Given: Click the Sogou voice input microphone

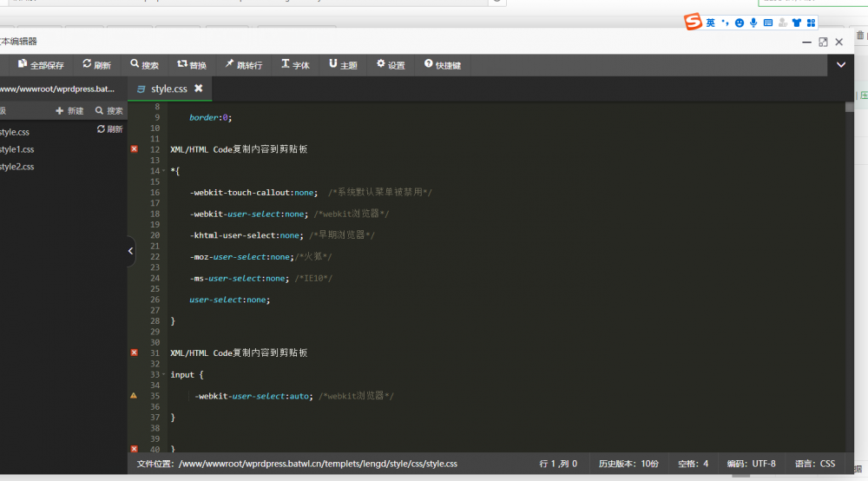Looking at the screenshot, I should tap(753, 23).
